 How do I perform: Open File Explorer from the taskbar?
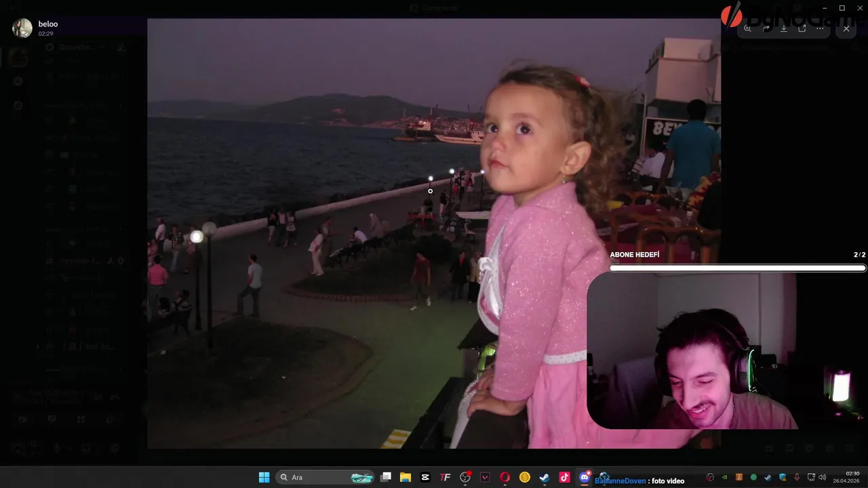pos(406,477)
